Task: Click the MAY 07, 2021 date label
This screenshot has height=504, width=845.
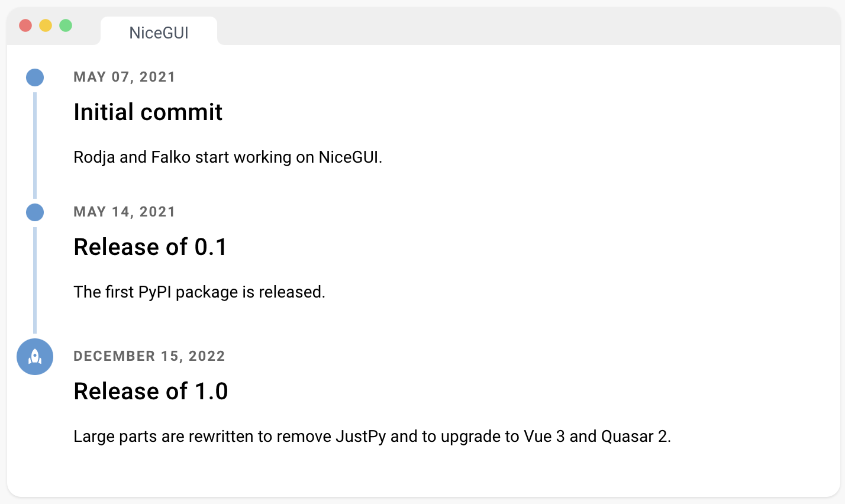Action: [x=124, y=77]
